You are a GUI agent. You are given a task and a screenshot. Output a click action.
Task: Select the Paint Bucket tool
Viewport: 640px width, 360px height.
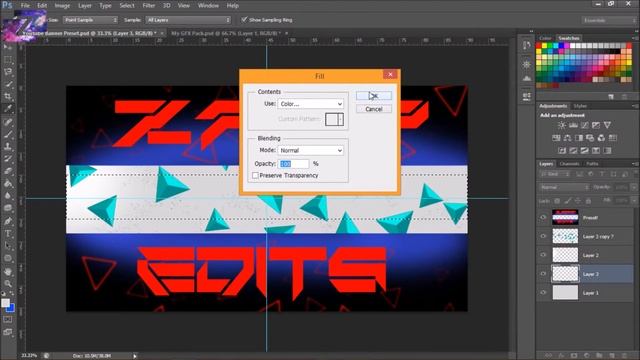tap(8, 184)
